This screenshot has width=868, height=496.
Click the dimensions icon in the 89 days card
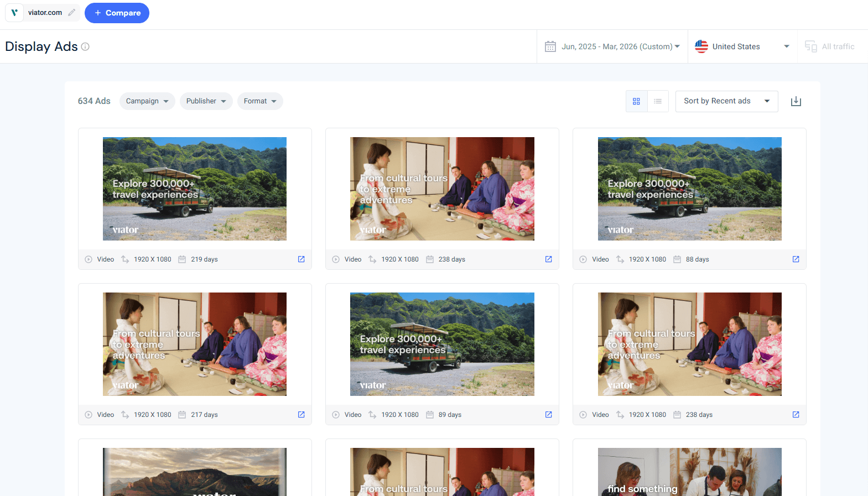click(x=372, y=415)
